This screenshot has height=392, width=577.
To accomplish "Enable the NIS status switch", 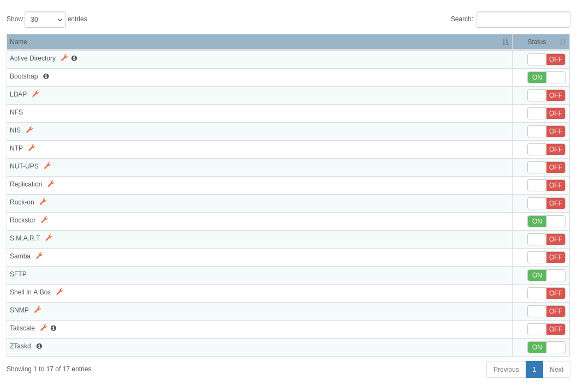I will pos(546,131).
